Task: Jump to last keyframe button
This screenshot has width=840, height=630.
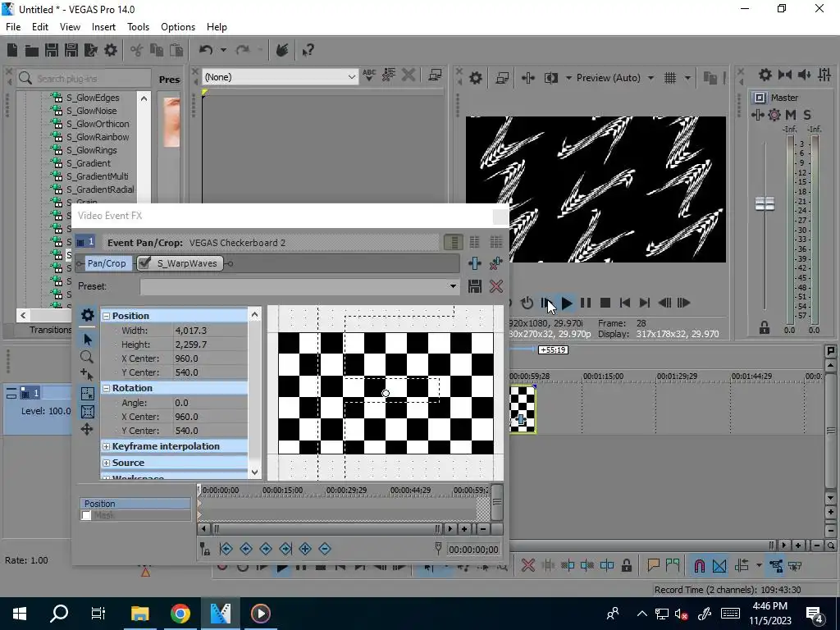Action: click(x=285, y=549)
